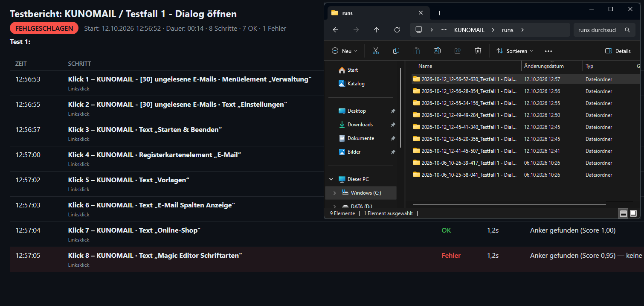Screen dimensions: 644x306
Task: Expand chevron after the PC icon in address bar
Action: point(432,30)
